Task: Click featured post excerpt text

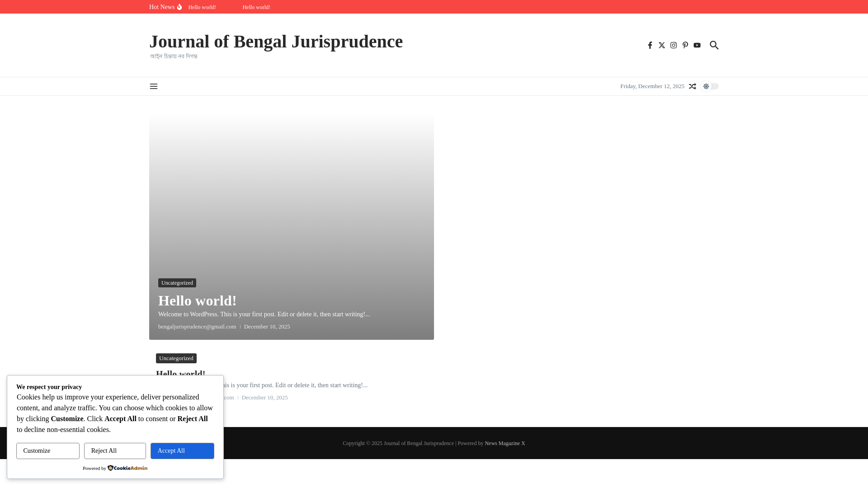Action: [264, 314]
